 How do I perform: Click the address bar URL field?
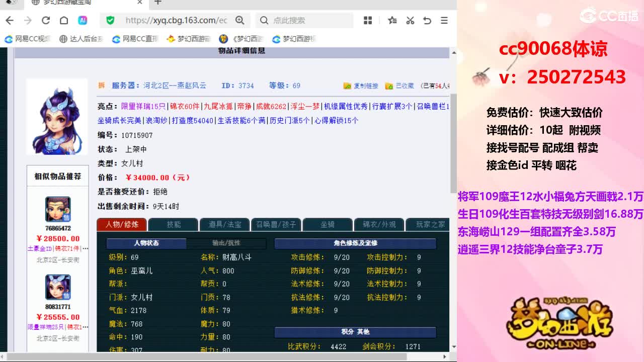[176, 20]
